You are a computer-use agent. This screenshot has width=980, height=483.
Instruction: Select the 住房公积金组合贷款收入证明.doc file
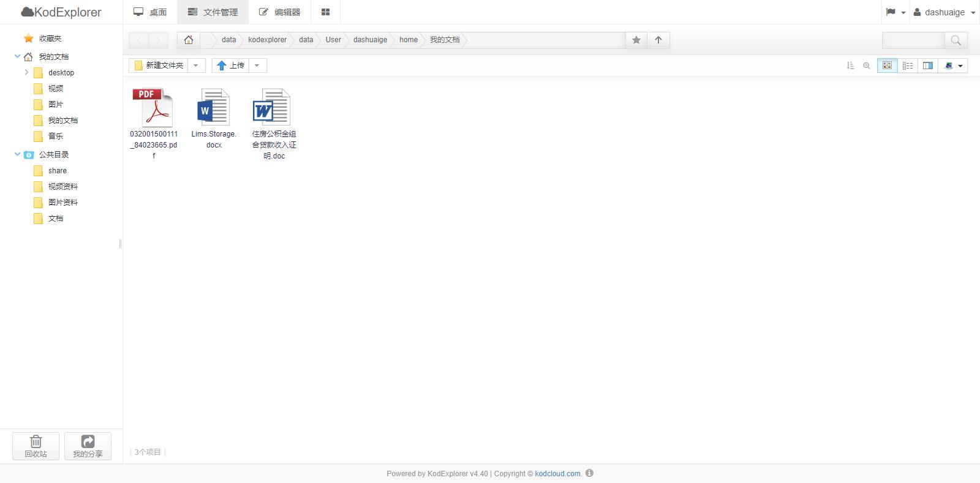[274, 124]
